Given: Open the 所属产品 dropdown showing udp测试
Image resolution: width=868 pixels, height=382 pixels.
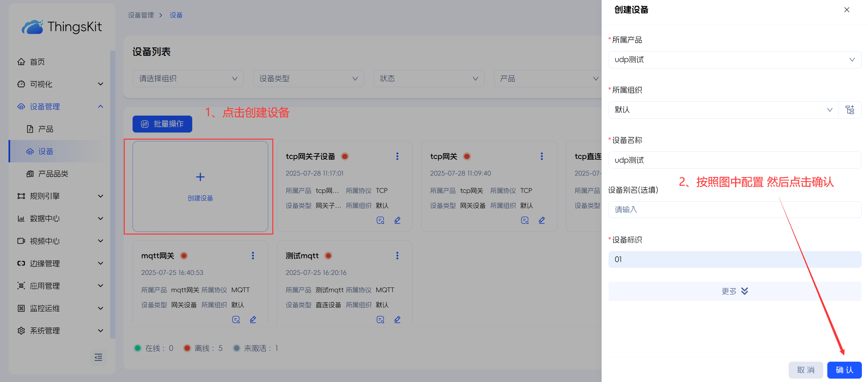Looking at the screenshot, I should pyautogui.click(x=735, y=60).
